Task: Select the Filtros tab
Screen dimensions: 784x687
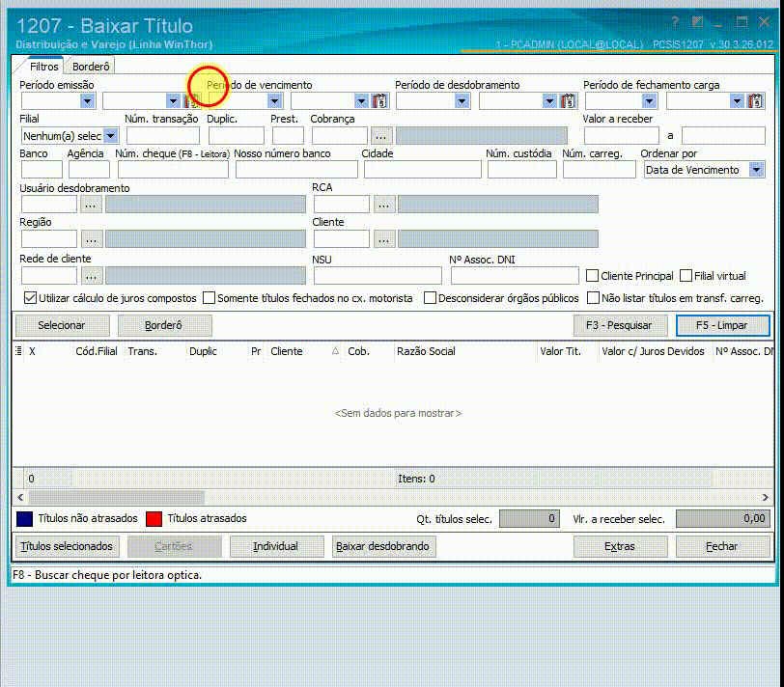Action: pos(44,67)
